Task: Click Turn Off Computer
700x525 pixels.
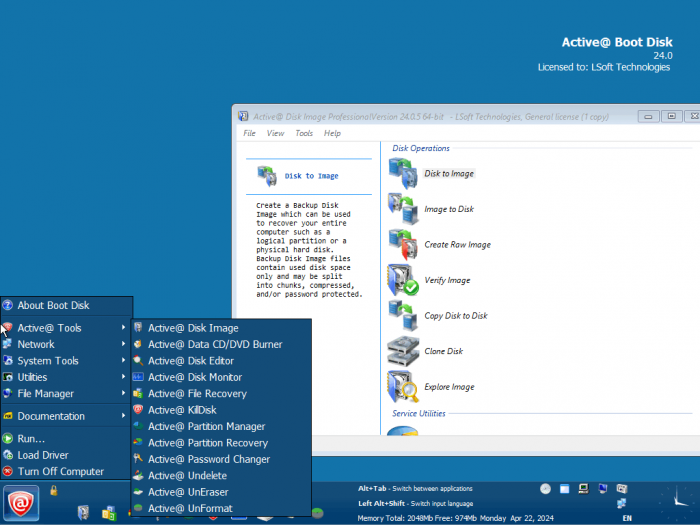Action: pos(60,471)
